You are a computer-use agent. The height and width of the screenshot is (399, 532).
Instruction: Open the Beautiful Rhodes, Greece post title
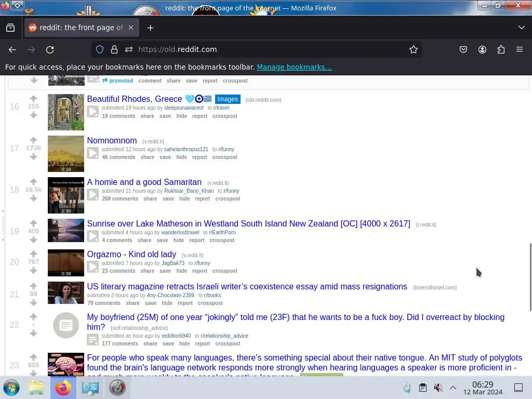click(135, 99)
